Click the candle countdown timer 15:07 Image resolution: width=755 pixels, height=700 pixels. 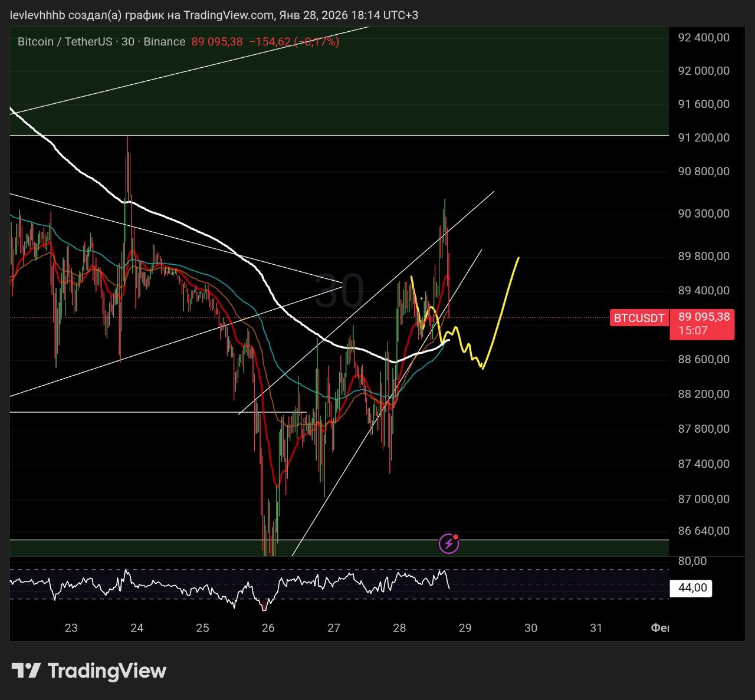point(692,331)
